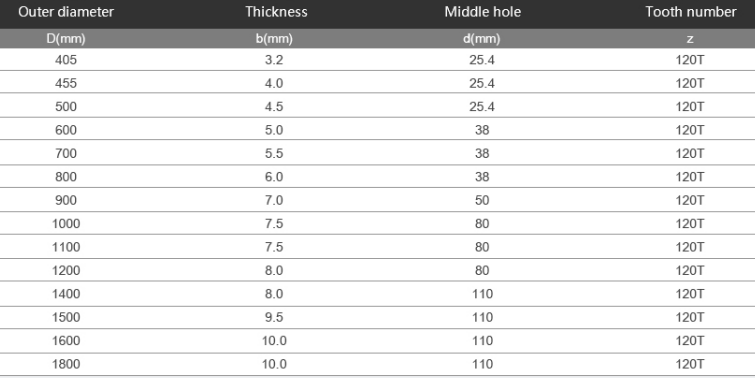The height and width of the screenshot is (378, 755).
Task: Select the 3.2 thickness value
Action: [x=274, y=60]
